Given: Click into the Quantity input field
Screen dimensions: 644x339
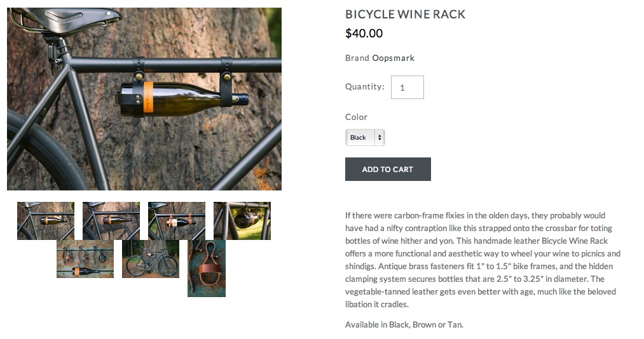Looking at the screenshot, I should tap(407, 88).
